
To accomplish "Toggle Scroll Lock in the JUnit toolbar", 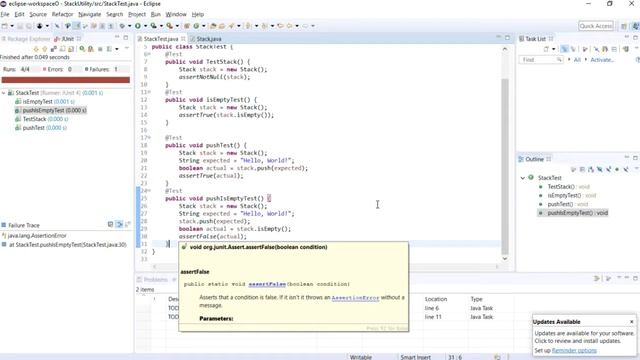I will coord(71,49).
